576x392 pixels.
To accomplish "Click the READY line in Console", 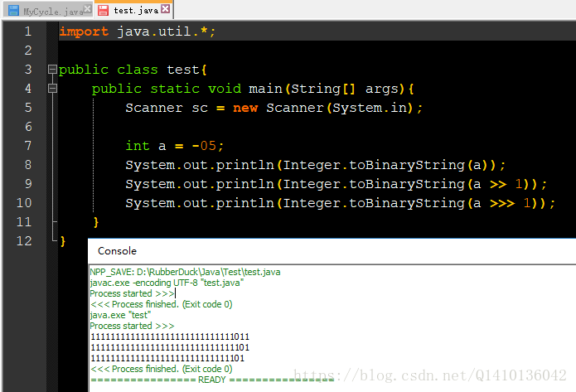I will point(212,380).
